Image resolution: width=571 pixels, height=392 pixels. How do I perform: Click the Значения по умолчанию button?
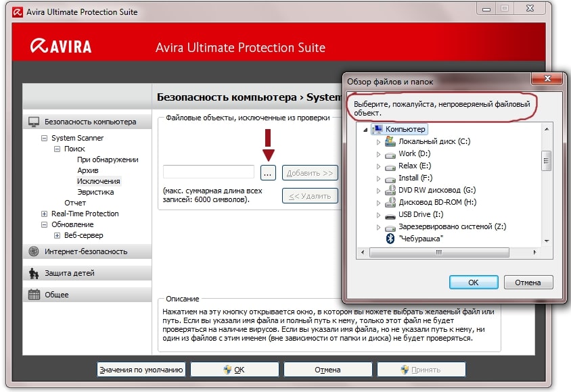click(x=141, y=370)
